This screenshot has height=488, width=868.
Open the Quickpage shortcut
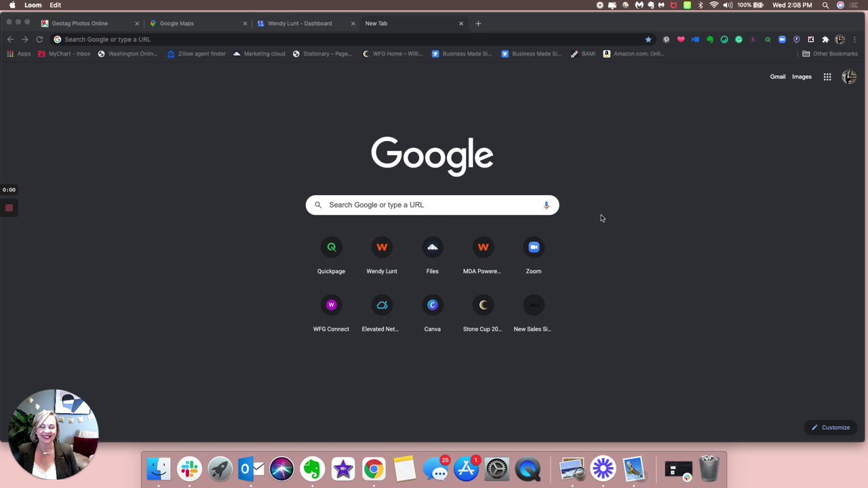click(331, 256)
